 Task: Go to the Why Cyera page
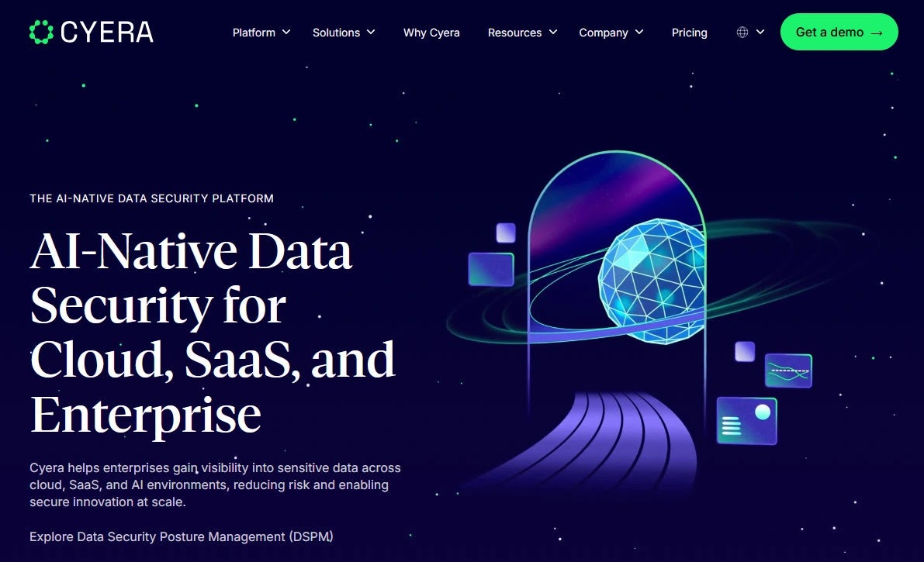pyautogui.click(x=431, y=33)
